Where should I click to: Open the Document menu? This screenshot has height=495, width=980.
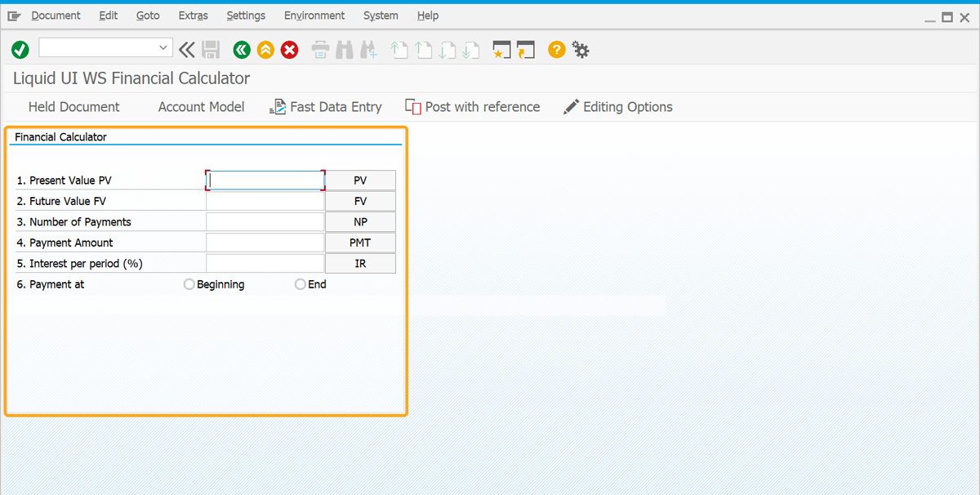56,16
